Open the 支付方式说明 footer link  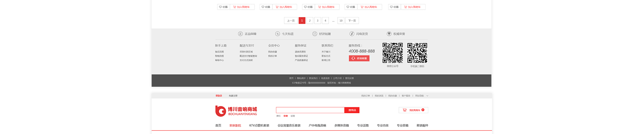246,60
